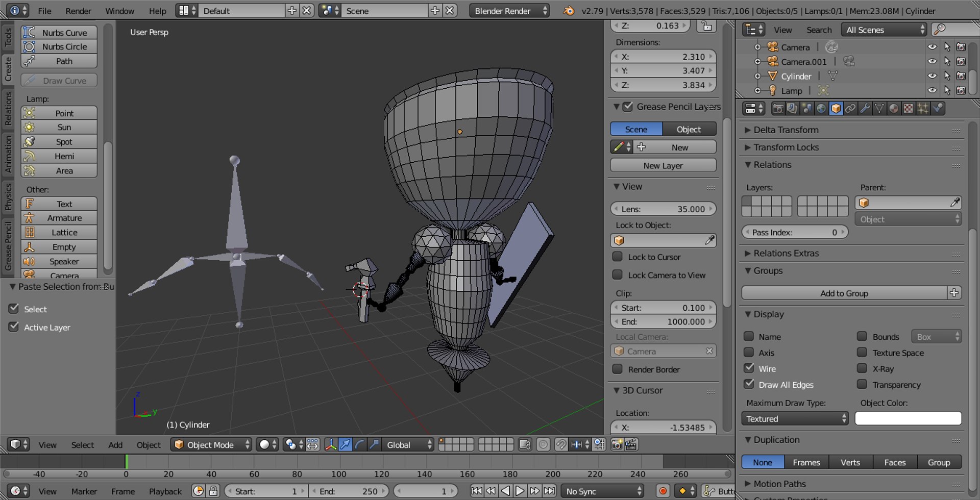Click the OpenGL render image camera icon
The image size is (980, 500).
pos(617,444)
